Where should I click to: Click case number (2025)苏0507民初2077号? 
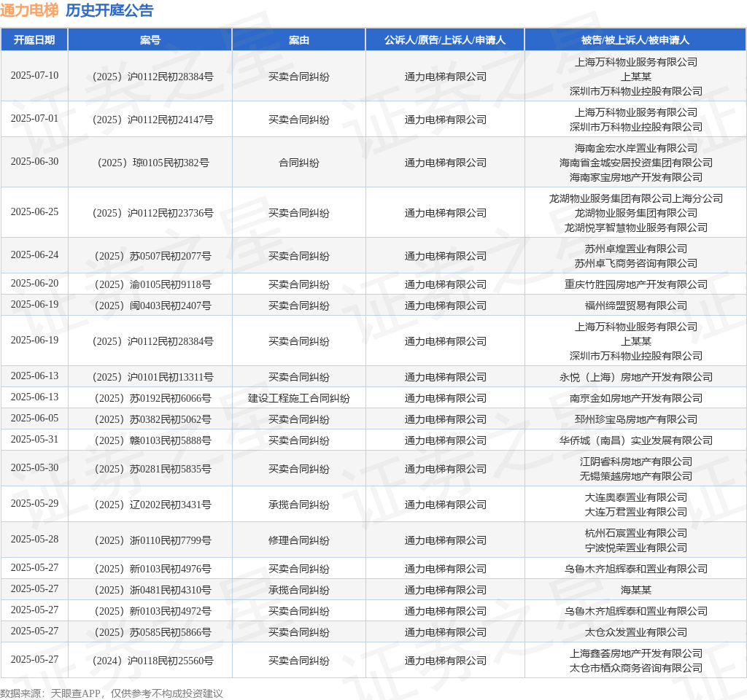click(x=153, y=256)
